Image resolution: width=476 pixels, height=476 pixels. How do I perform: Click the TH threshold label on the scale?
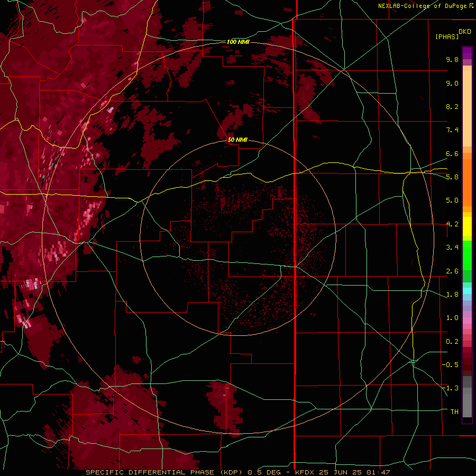[454, 412]
